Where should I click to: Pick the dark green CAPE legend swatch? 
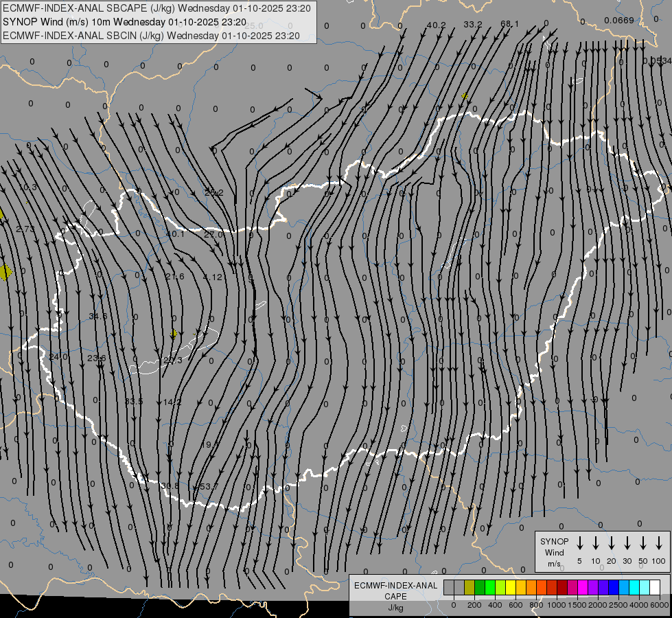[x=480, y=588]
